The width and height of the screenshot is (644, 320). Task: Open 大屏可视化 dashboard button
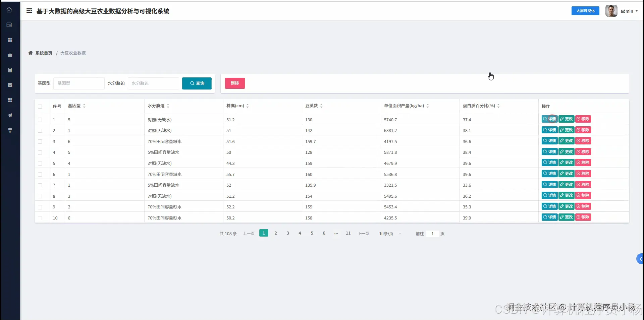coord(585,11)
